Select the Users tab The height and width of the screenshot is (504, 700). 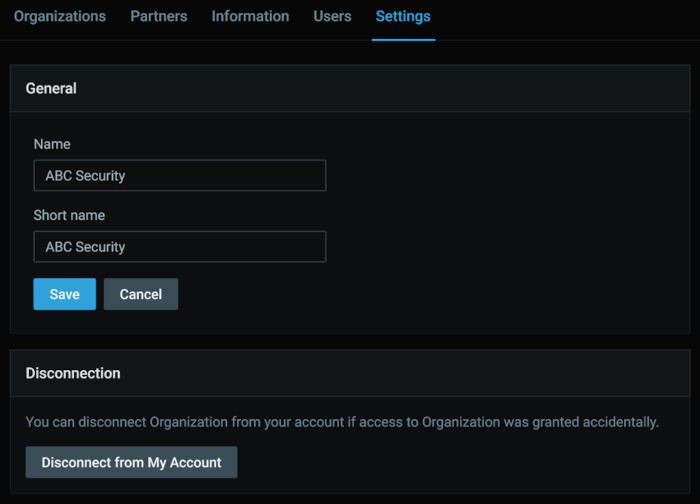click(x=332, y=17)
